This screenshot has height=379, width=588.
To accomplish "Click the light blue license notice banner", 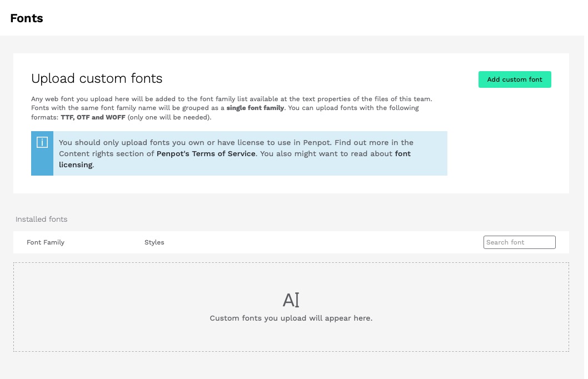I will 239,153.
